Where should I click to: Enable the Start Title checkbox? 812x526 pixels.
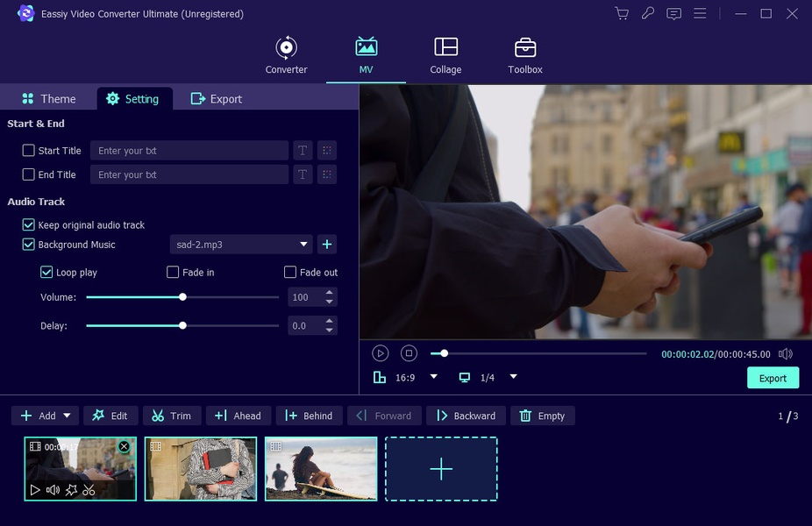coord(29,151)
